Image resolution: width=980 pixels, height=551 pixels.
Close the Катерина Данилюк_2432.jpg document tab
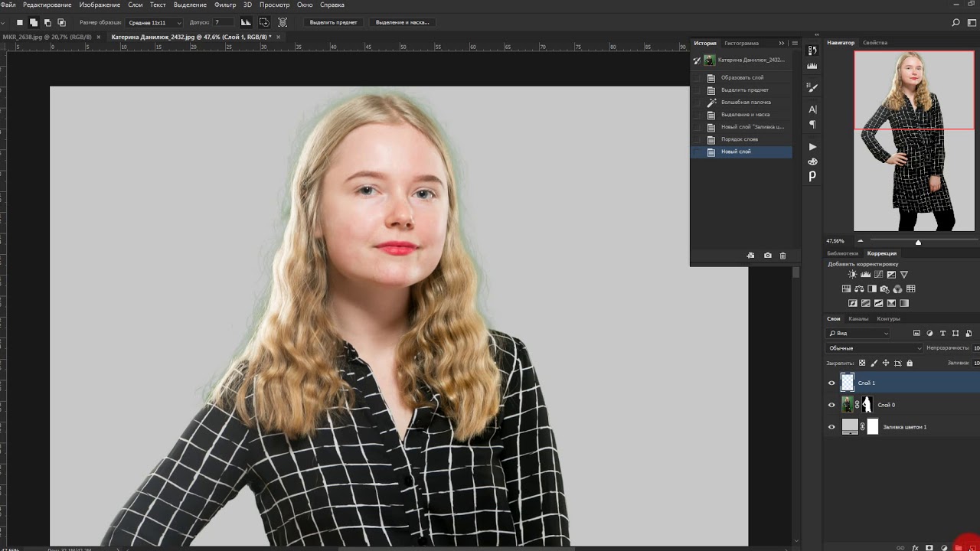(x=279, y=37)
